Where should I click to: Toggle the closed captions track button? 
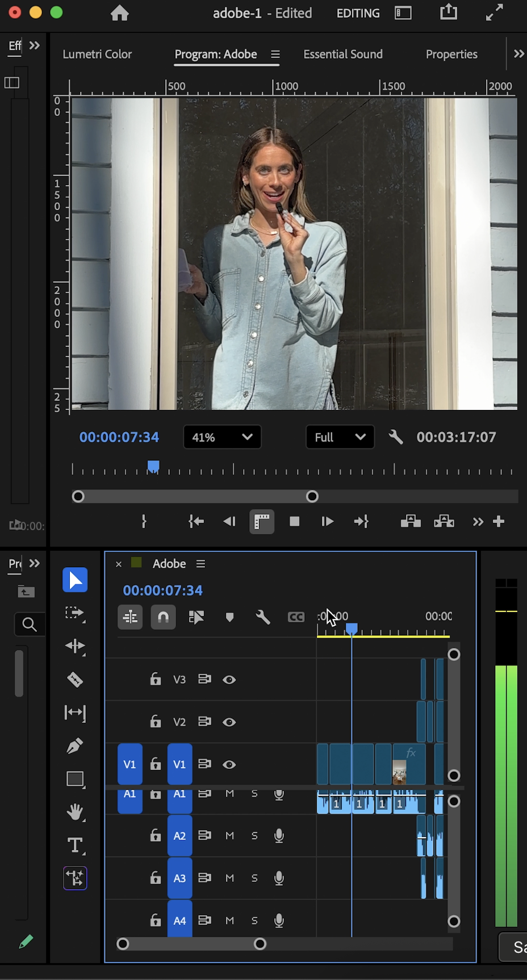click(x=296, y=617)
